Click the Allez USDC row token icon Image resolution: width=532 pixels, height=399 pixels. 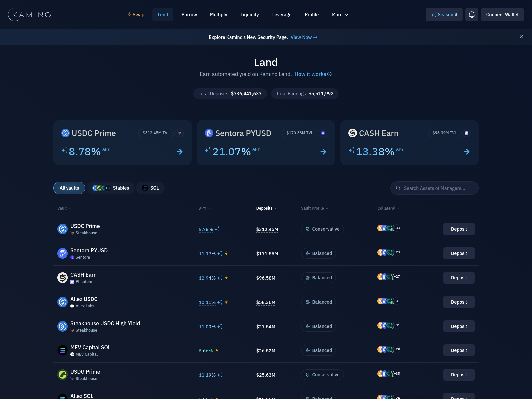pyautogui.click(x=63, y=302)
